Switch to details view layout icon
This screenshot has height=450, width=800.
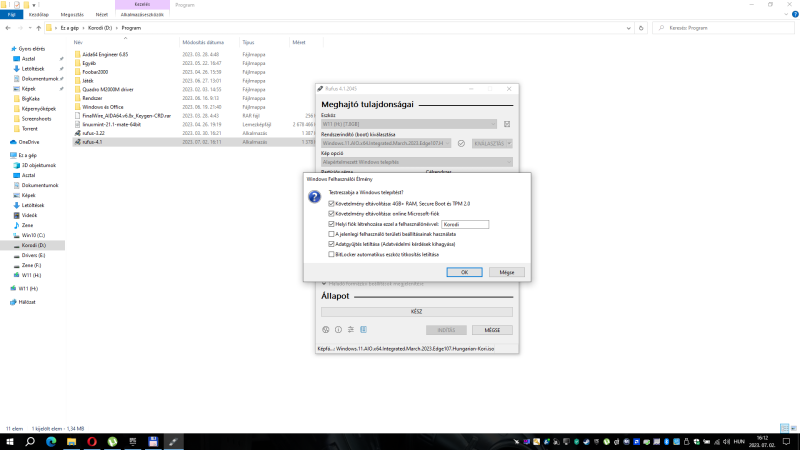click(785, 429)
